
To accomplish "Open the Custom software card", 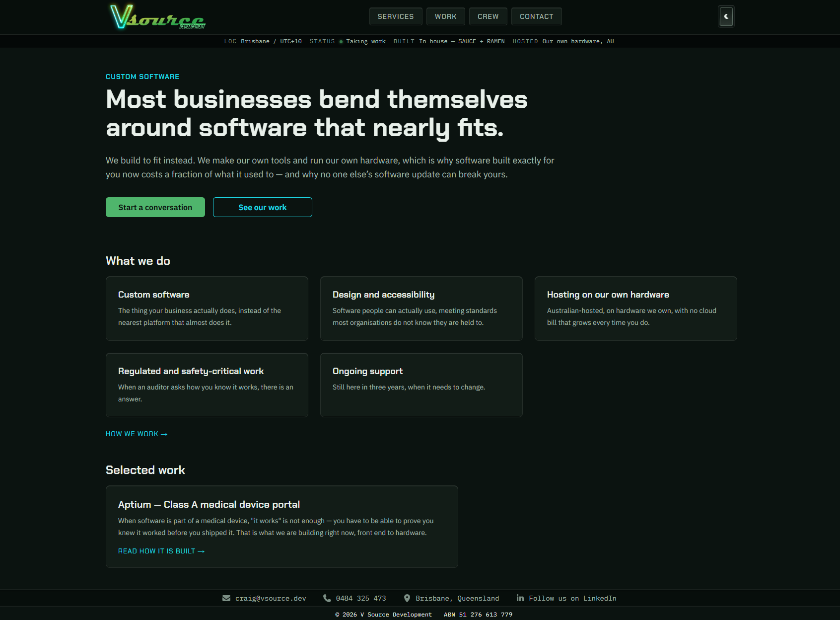I will (x=207, y=309).
